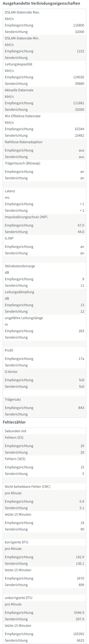Select the DSLAM-Datenrate Max. label
The width and height of the screenshot is (89, 644).
[22, 12]
